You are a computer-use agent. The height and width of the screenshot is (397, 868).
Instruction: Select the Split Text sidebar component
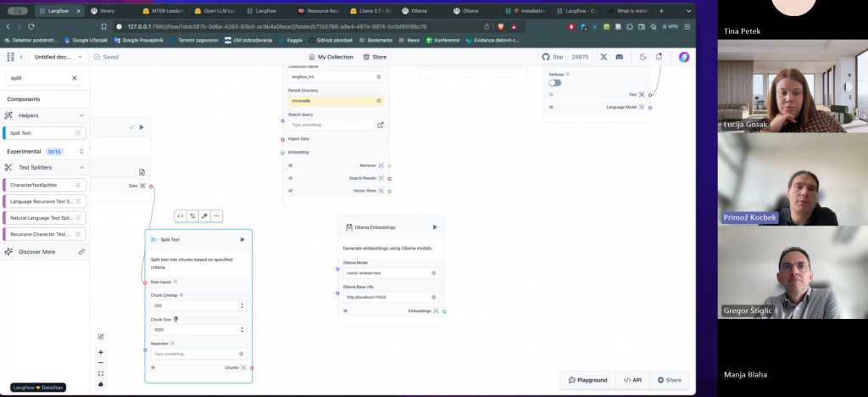pos(44,133)
